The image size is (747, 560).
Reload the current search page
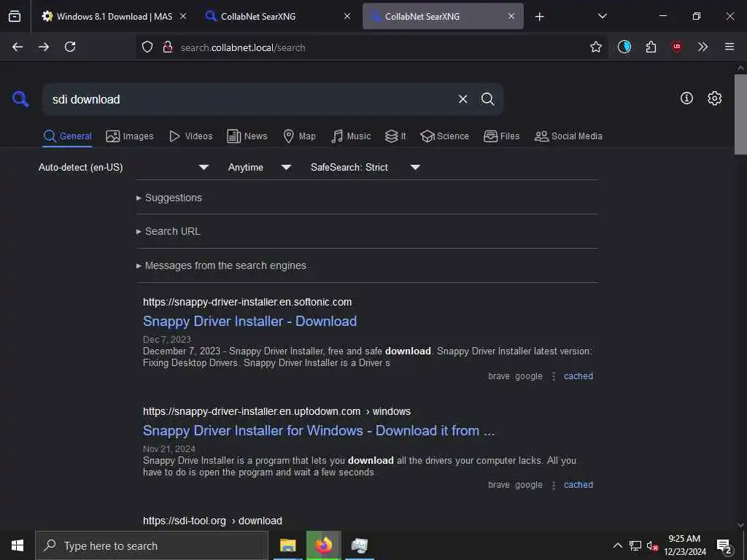70,47
